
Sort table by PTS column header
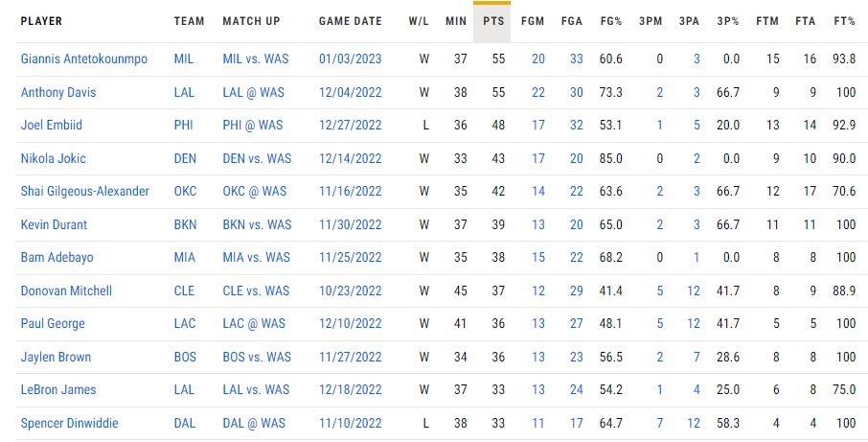pos(493,22)
